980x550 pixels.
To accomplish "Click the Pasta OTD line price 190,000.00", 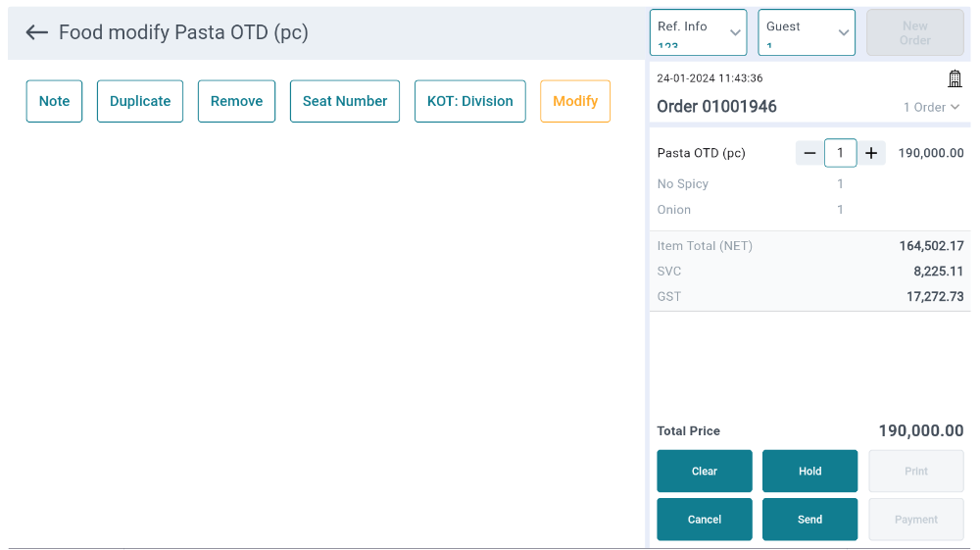I will pos(931,153).
